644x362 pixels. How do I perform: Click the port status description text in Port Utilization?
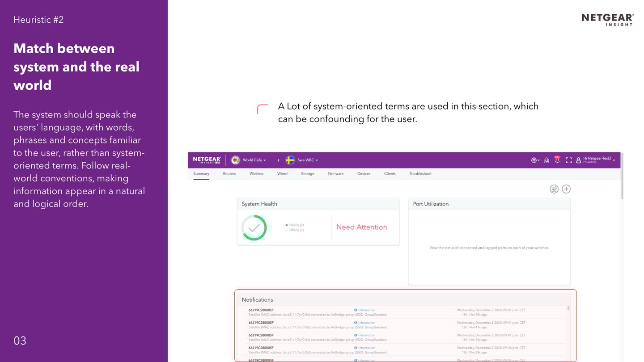[x=489, y=248]
